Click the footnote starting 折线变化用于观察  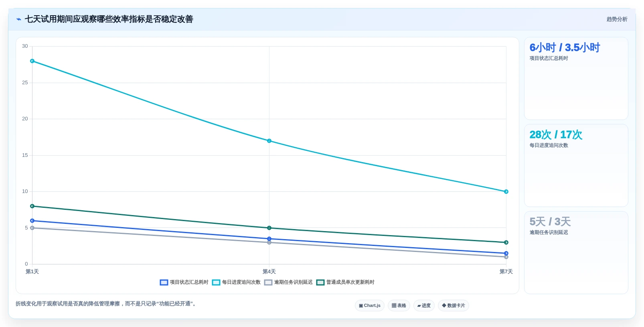tap(106, 304)
